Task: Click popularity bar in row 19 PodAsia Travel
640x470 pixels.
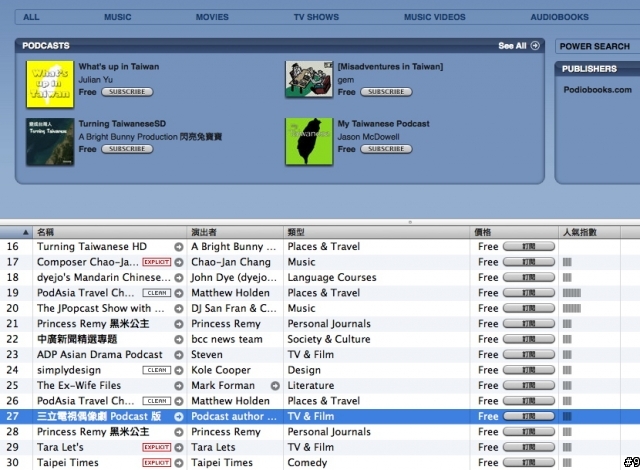Action: click(571, 293)
